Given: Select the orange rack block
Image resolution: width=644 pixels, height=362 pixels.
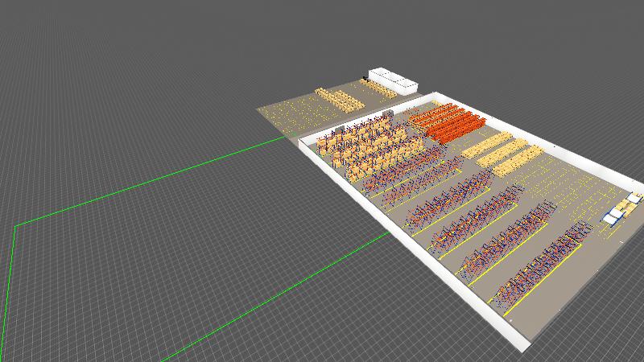Looking at the screenshot, I should [448, 122].
